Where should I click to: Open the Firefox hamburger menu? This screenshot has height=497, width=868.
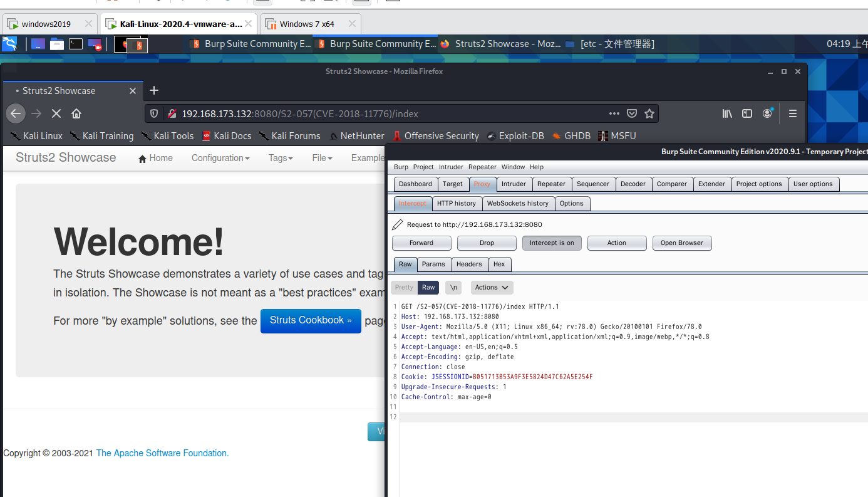pos(793,113)
